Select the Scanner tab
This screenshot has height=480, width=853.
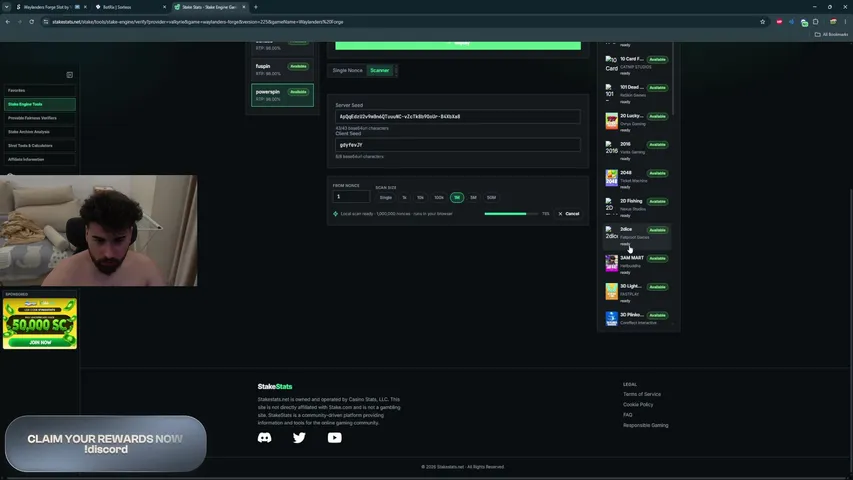(379, 70)
